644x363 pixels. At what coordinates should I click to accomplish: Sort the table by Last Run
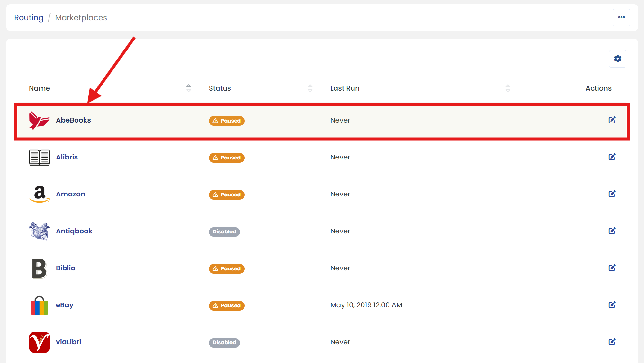(x=508, y=88)
